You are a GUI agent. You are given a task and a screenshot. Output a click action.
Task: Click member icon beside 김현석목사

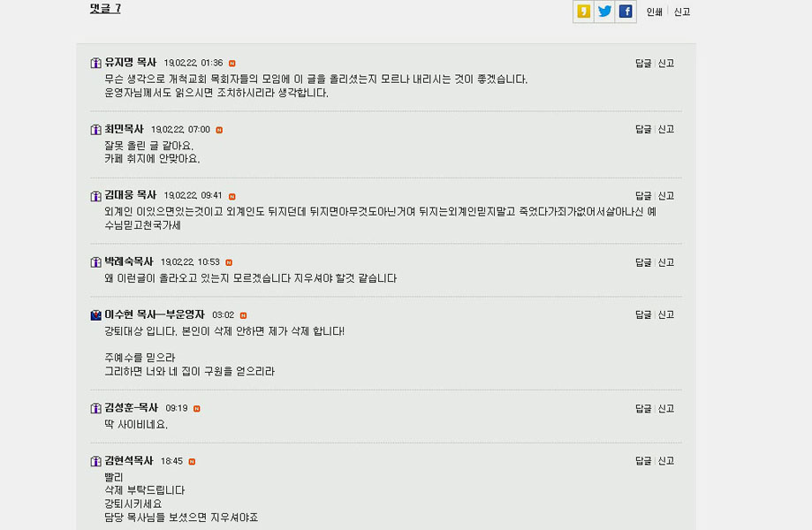pos(95,460)
